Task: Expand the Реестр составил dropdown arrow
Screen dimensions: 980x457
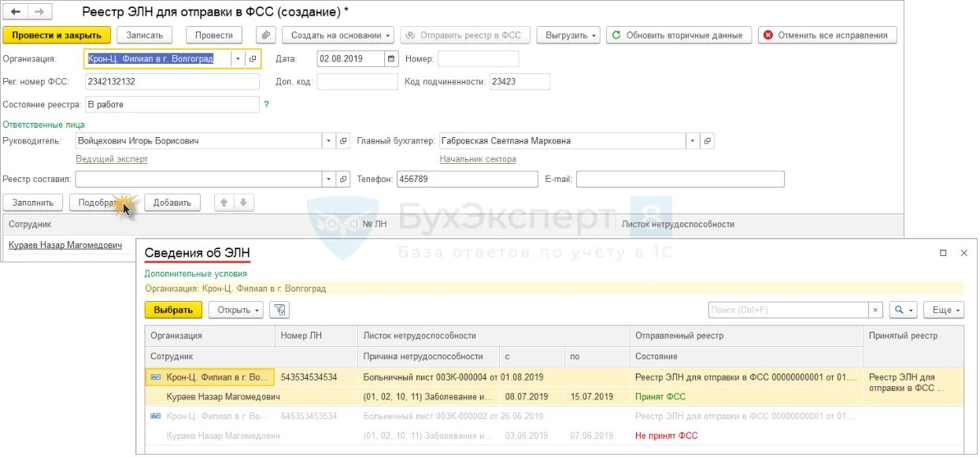Action: click(329, 180)
